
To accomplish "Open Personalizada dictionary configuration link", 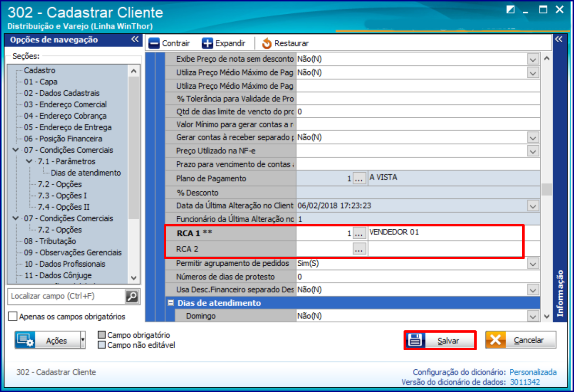I will 533,373.
